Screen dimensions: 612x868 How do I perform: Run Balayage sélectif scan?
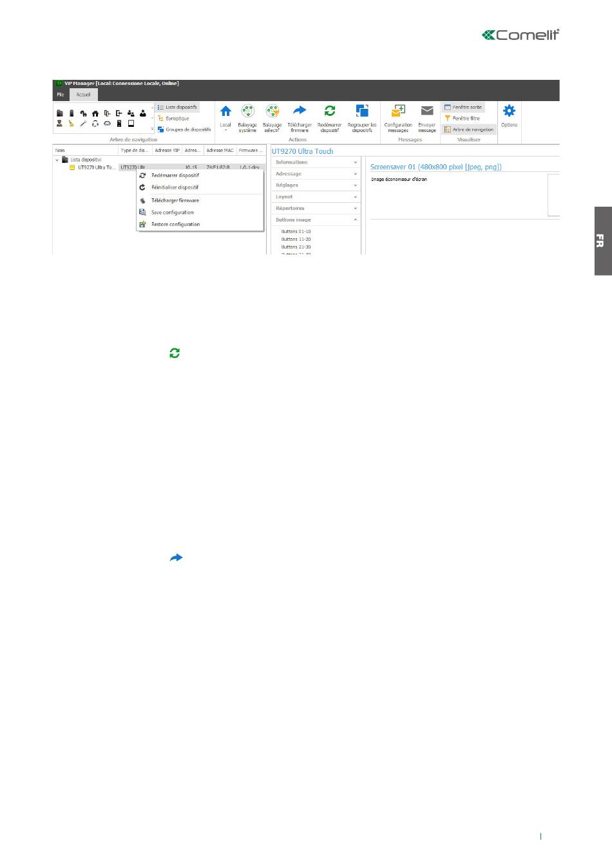(x=272, y=118)
